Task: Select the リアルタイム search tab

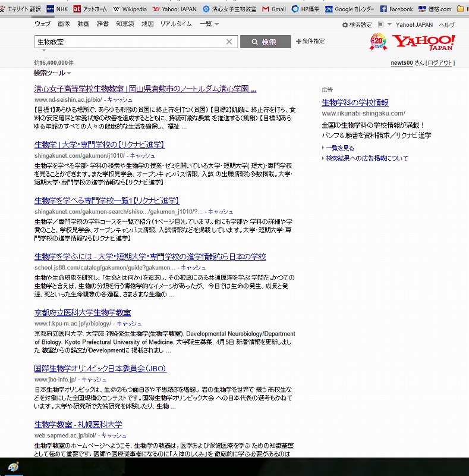Action: (x=176, y=24)
